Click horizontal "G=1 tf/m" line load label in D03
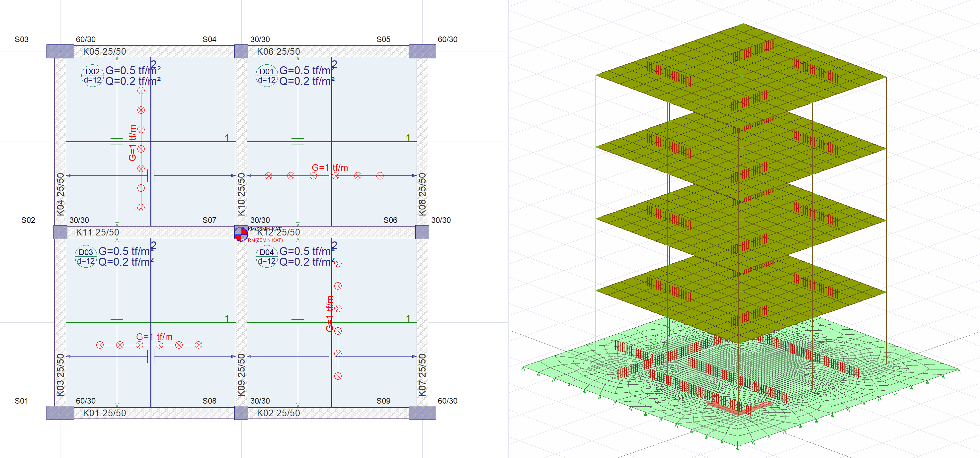The height and width of the screenshot is (458, 980). coord(154,337)
